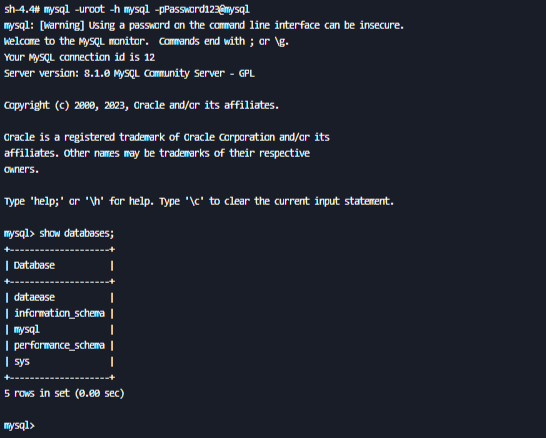
Task: Click the Type 'help;' instruction line
Action: (x=199, y=201)
